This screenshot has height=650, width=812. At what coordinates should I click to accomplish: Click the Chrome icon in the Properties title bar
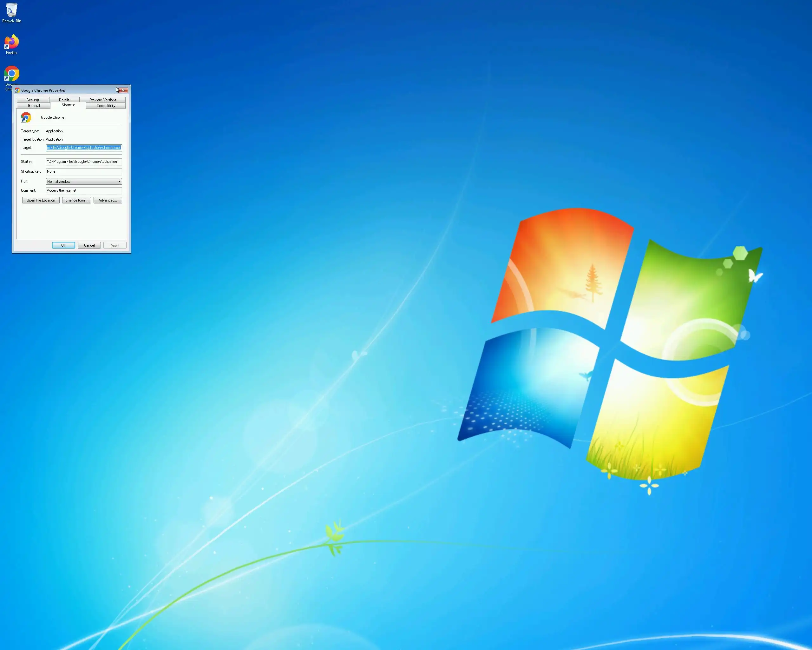click(x=17, y=90)
